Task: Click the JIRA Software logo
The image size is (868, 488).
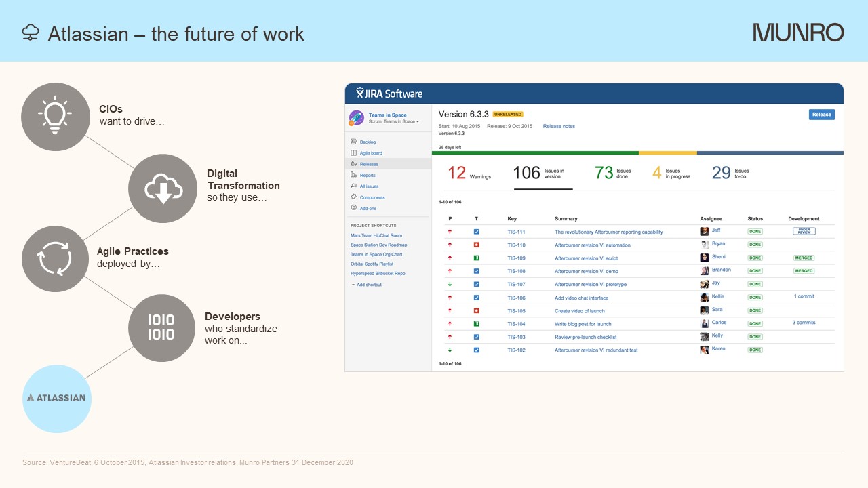Action: pyautogui.click(x=389, y=94)
